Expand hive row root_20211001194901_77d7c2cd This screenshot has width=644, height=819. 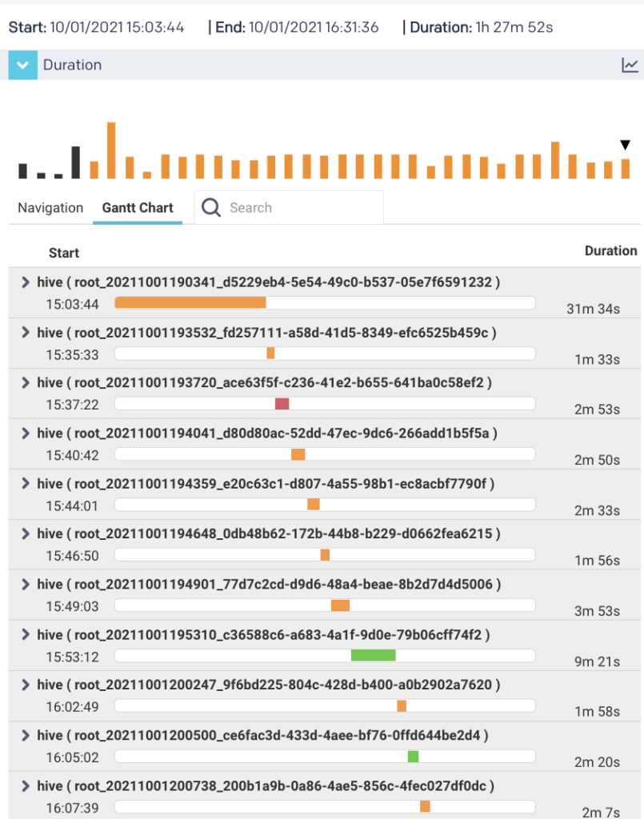pyautogui.click(x=25, y=584)
